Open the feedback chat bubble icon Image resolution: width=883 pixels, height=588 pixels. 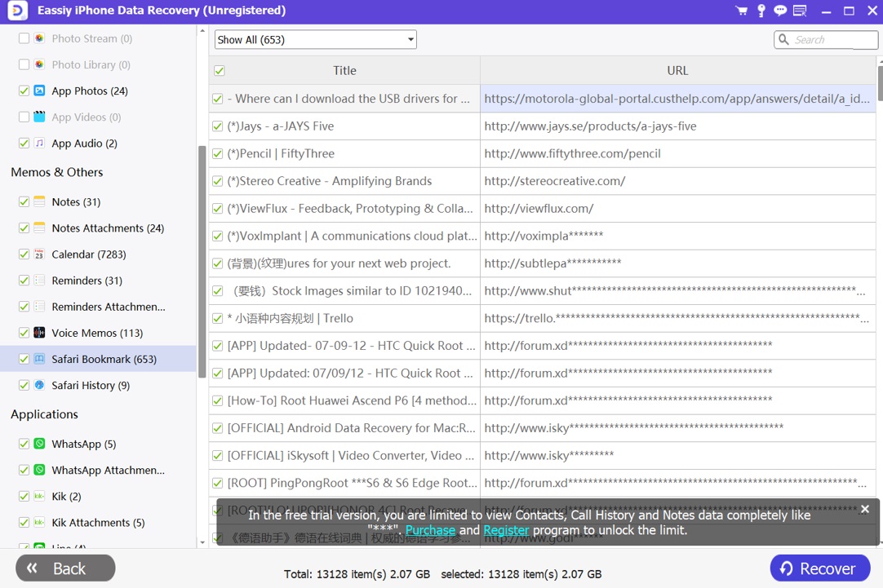(780, 11)
